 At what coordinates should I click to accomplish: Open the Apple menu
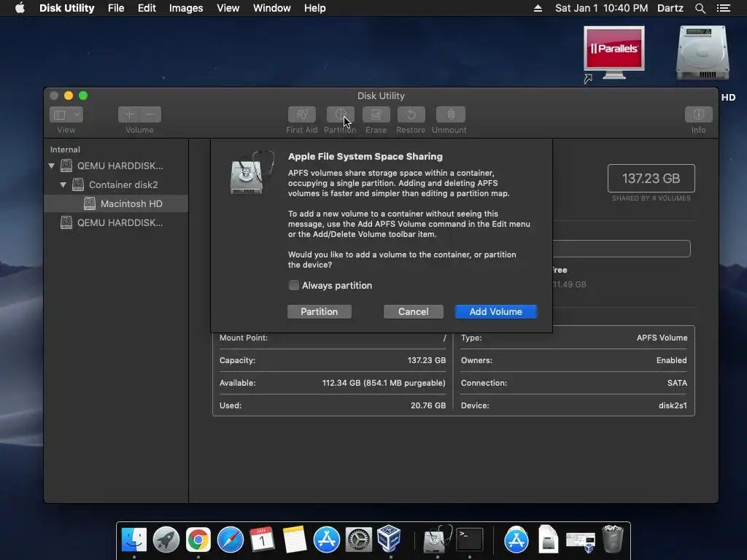pyautogui.click(x=20, y=8)
